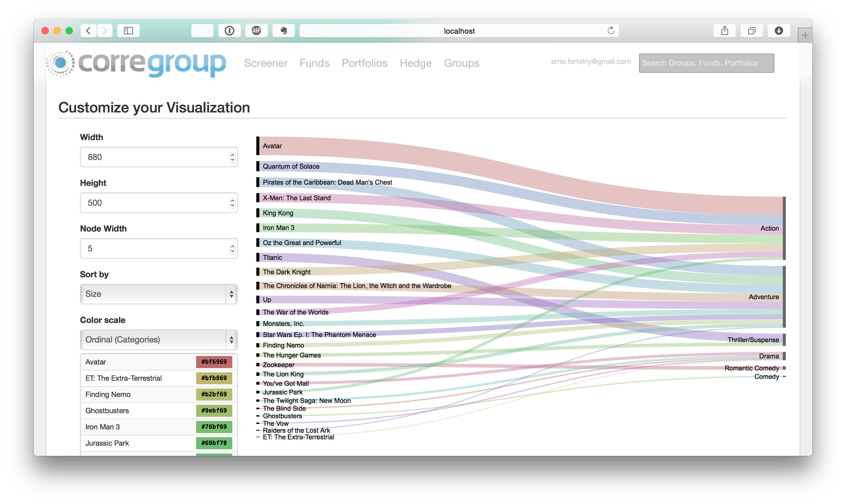Click the Quantum of Solace node
Screen dimensions: 846x504
(258, 166)
